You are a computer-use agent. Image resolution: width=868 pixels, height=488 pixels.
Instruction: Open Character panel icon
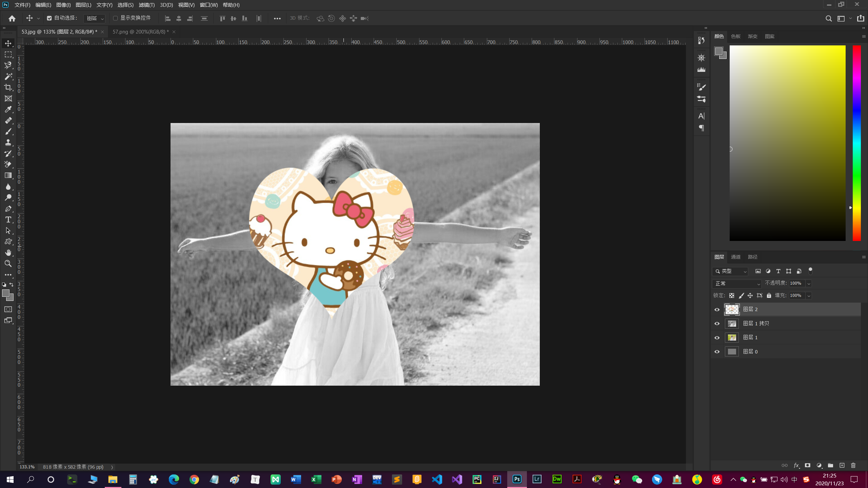701,116
